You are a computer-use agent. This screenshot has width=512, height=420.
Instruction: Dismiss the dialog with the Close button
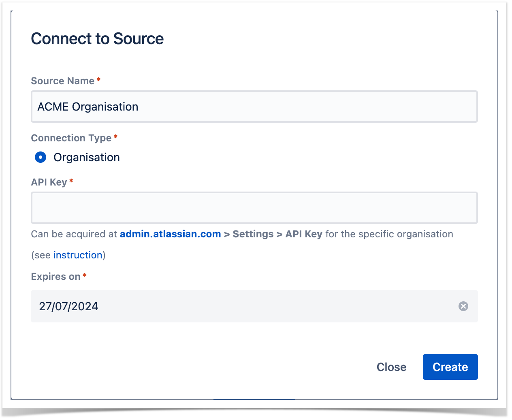tap(391, 367)
